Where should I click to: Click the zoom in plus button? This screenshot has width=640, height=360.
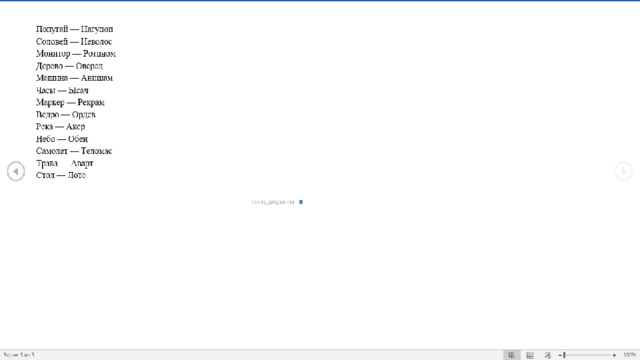point(614,355)
